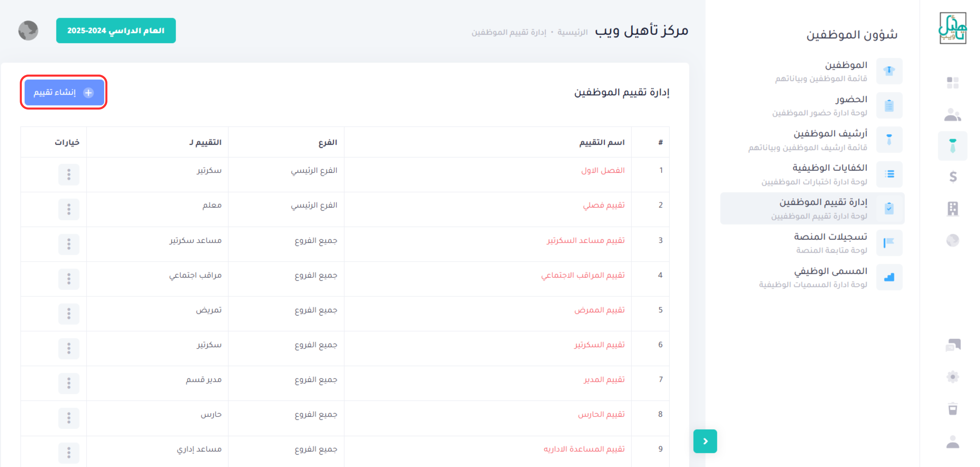
Task: Click the checklist icon beside إدارة تقييم الموظفين
Action: pos(889,208)
